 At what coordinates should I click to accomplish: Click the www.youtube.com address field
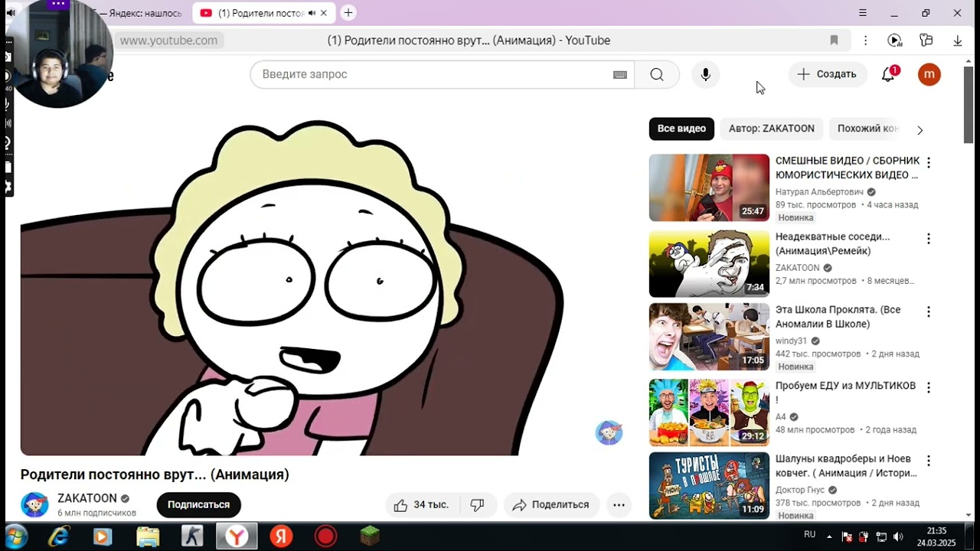168,41
